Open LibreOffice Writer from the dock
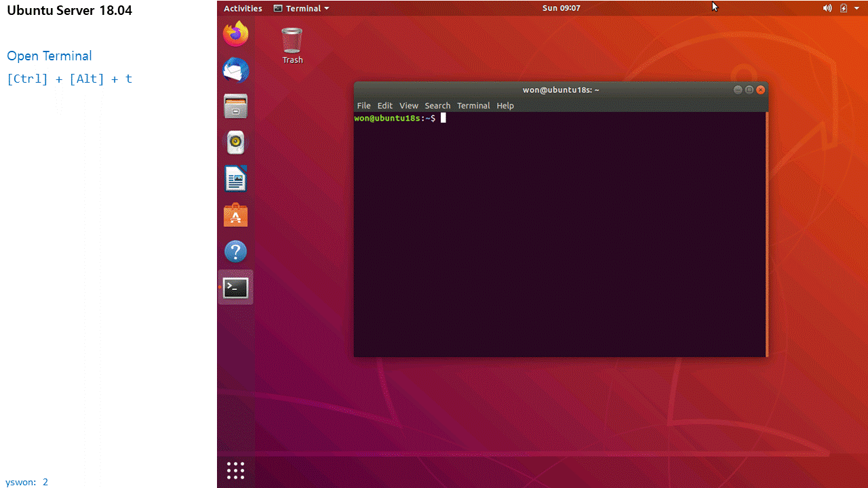The width and height of the screenshot is (868, 488). point(236,179)
